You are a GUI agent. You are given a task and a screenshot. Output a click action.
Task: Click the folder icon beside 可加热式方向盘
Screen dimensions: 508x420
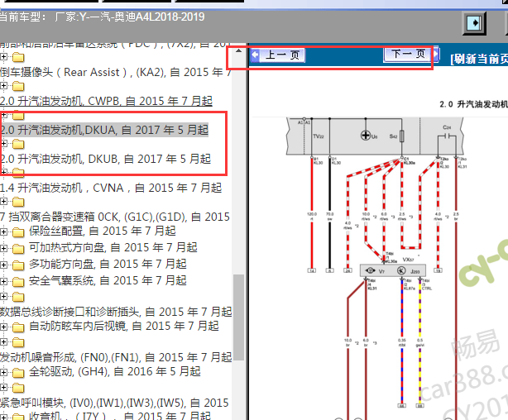(x=18, y=249)
